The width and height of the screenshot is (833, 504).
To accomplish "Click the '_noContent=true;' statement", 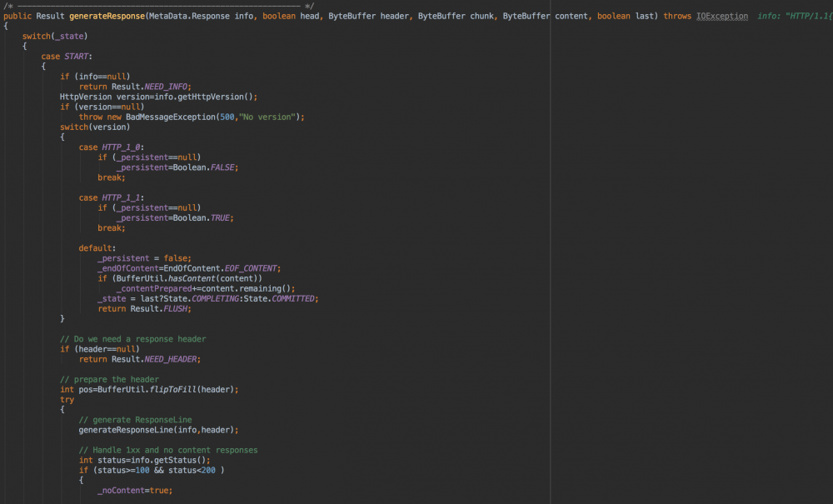I will [x=135, y=490].
